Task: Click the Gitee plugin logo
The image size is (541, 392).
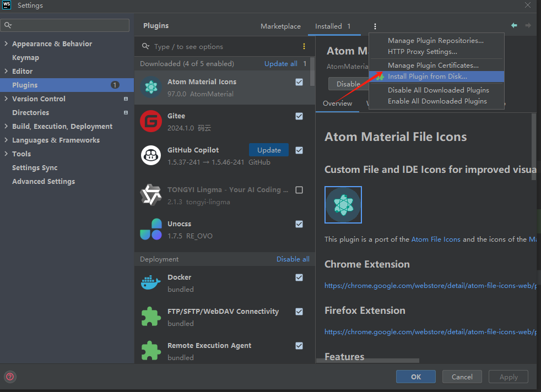Action: (x=151, y=121)
